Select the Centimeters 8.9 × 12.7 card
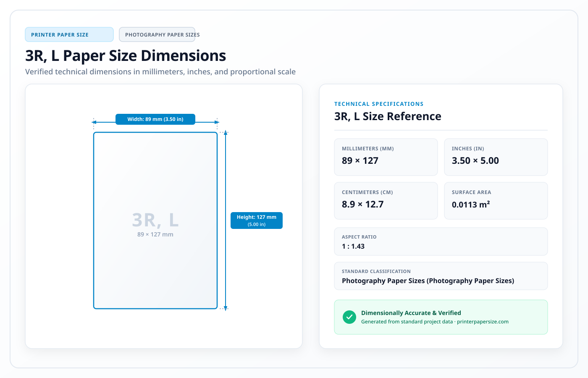Screen dimensions: 588x378 [386, 201]
